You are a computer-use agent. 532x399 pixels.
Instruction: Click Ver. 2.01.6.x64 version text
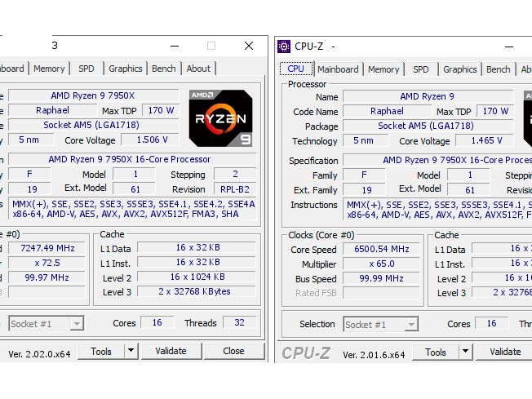(x=374, y=355)
